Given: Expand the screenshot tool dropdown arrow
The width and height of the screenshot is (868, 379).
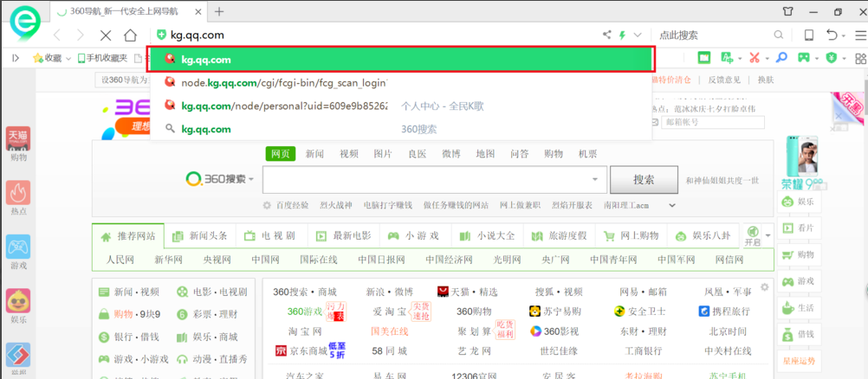Looking at the screenshot, I should pos(767,58).
